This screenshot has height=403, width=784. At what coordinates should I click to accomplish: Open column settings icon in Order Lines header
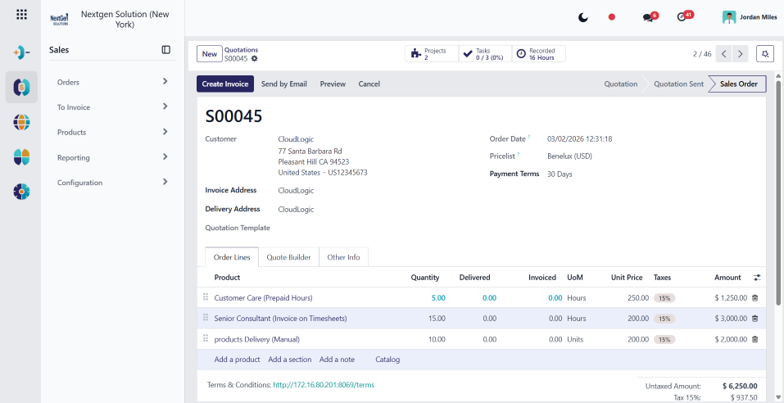(x=757, y=278)
